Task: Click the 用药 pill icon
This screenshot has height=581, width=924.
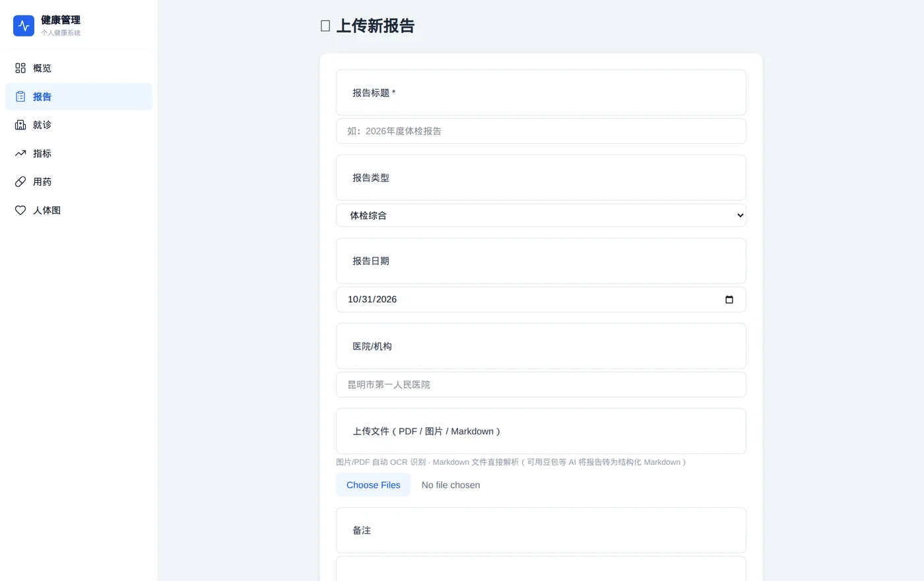Action: click(x=20, y=182)
